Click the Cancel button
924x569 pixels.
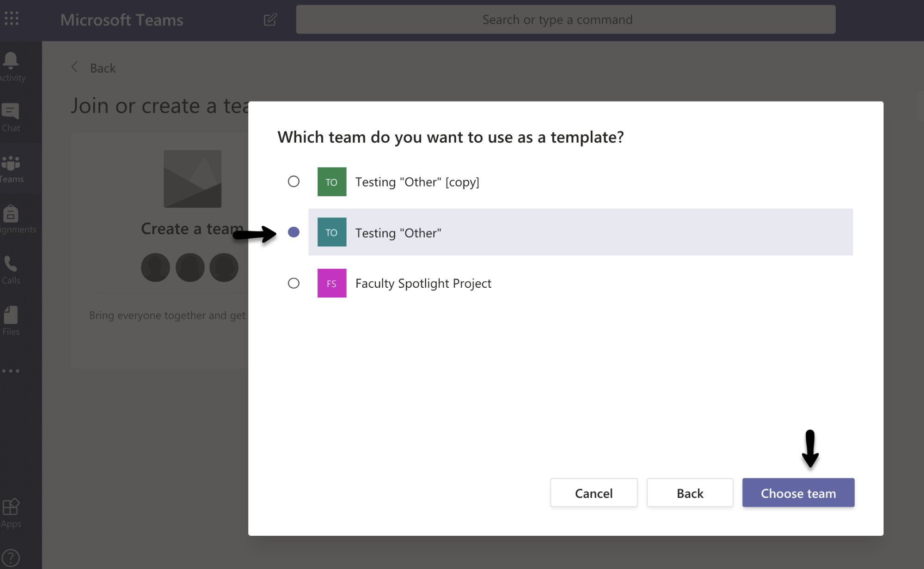point(594,493)
